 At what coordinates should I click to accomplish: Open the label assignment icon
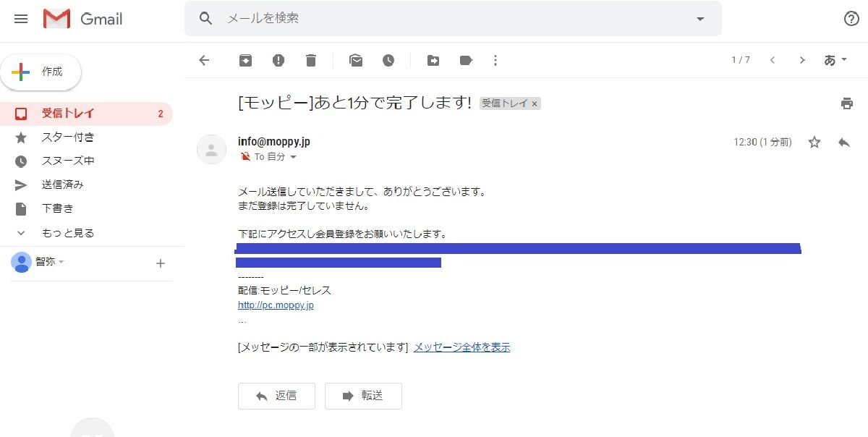click(x=466, y=60)
